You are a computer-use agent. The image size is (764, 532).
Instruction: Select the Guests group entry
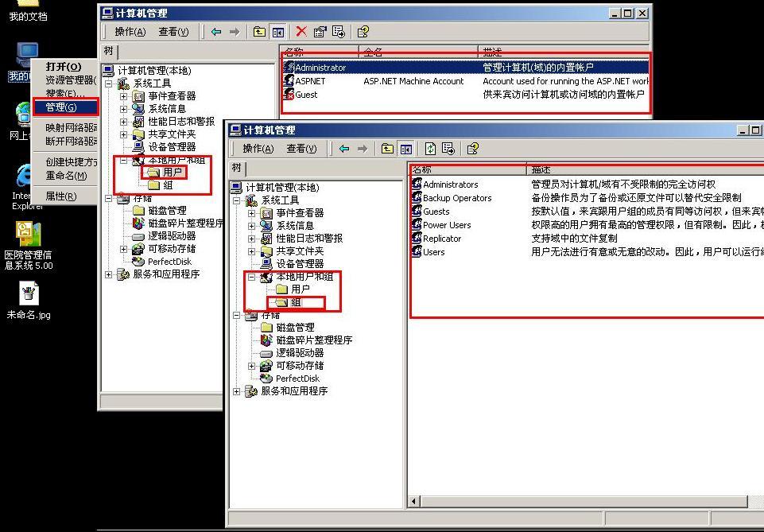(431, 212)
